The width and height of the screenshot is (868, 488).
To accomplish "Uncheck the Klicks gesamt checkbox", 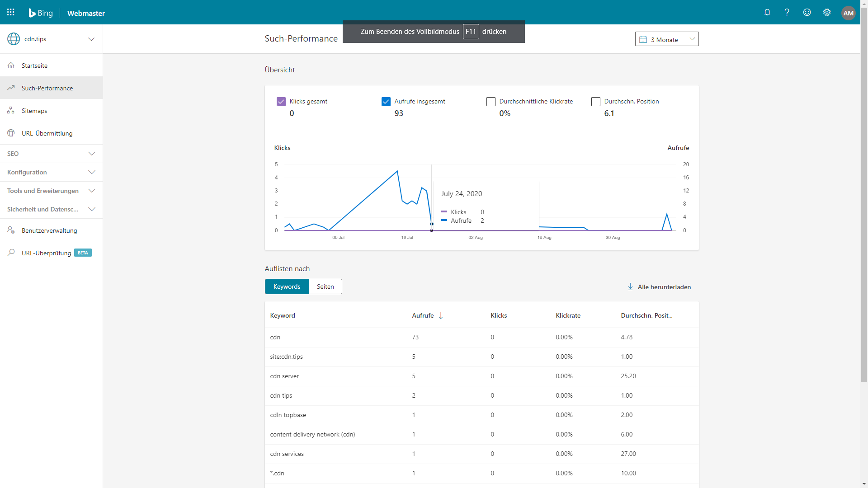I will (x=281, y=102).
